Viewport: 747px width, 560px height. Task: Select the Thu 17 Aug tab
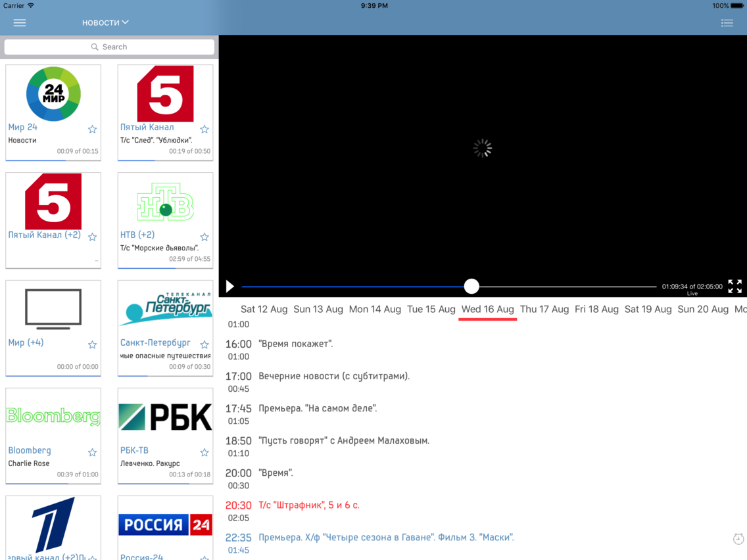tap(544, 309)
